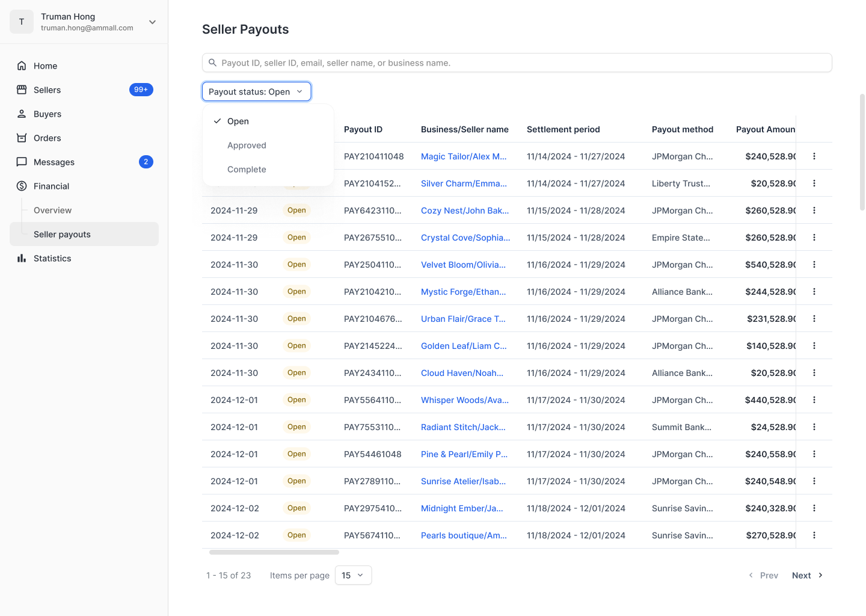Screen dimensions: 866x616
Task: Click the vertical page scrollbar
Action: click(x=862, y=152)
